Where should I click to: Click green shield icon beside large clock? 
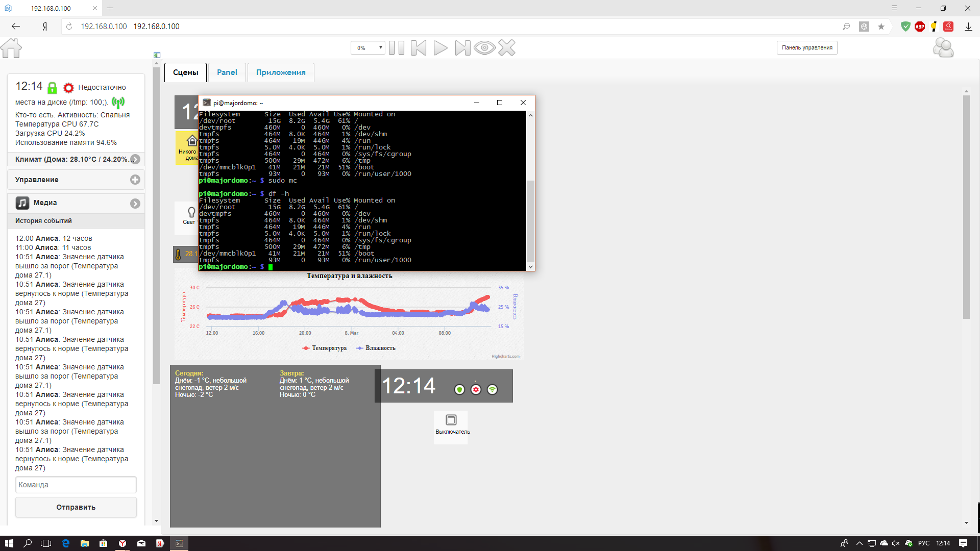point(459,390)
